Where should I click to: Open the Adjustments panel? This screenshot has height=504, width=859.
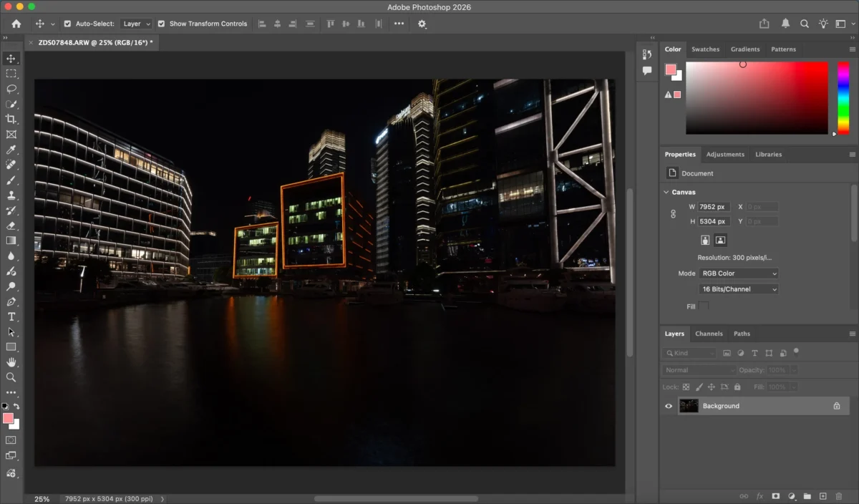[725, 154]
